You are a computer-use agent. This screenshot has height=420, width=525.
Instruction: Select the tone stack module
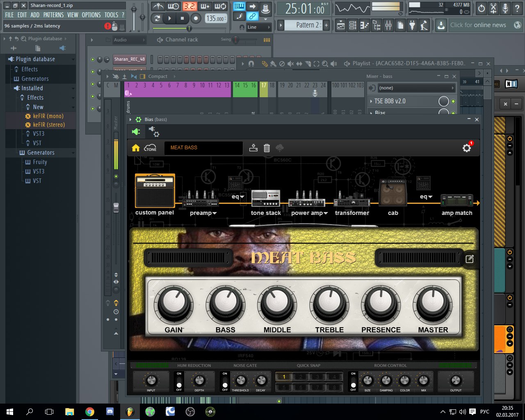coord(266,199)
